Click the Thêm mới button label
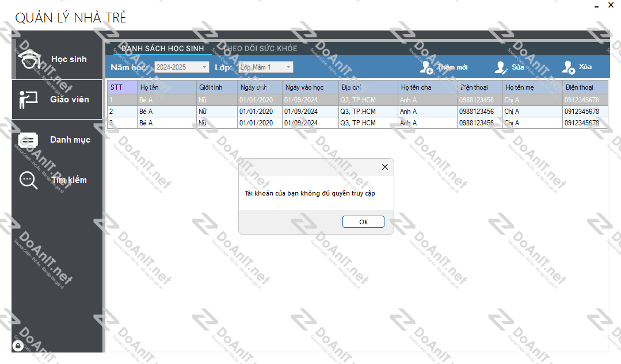Image resolution: width=621 pixels, height=364 pixels. pos(452,67)
